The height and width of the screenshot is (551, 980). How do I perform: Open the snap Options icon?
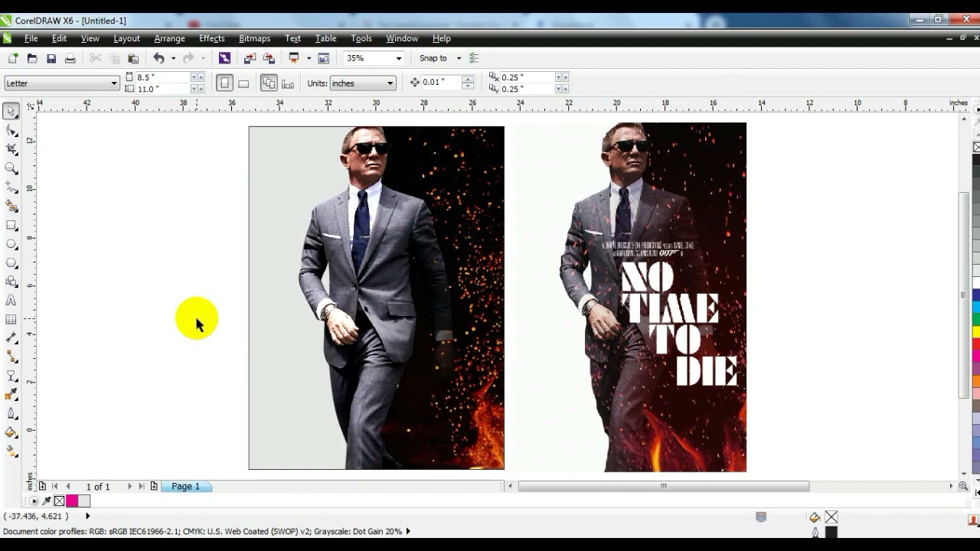coord(474,58)
